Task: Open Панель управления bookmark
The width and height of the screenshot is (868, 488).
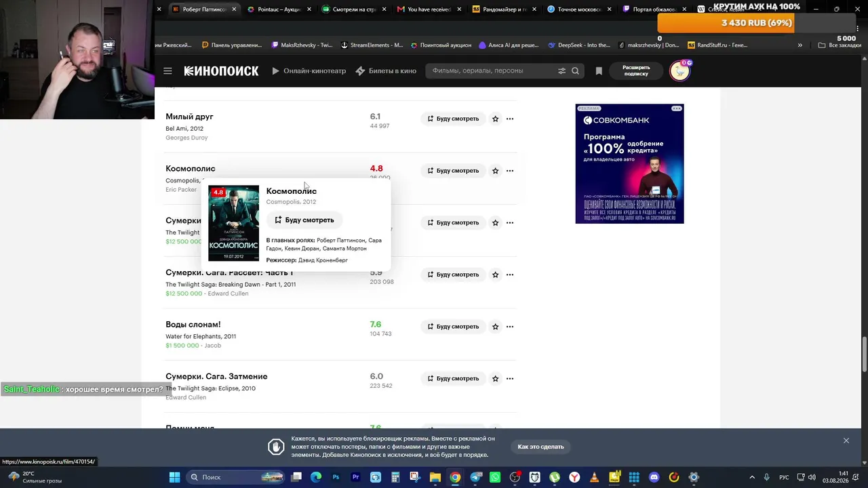Action: tap(231, 45)
